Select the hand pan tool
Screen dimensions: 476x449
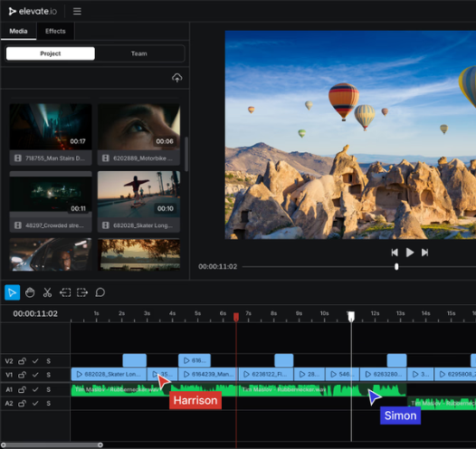coord(30,292)
